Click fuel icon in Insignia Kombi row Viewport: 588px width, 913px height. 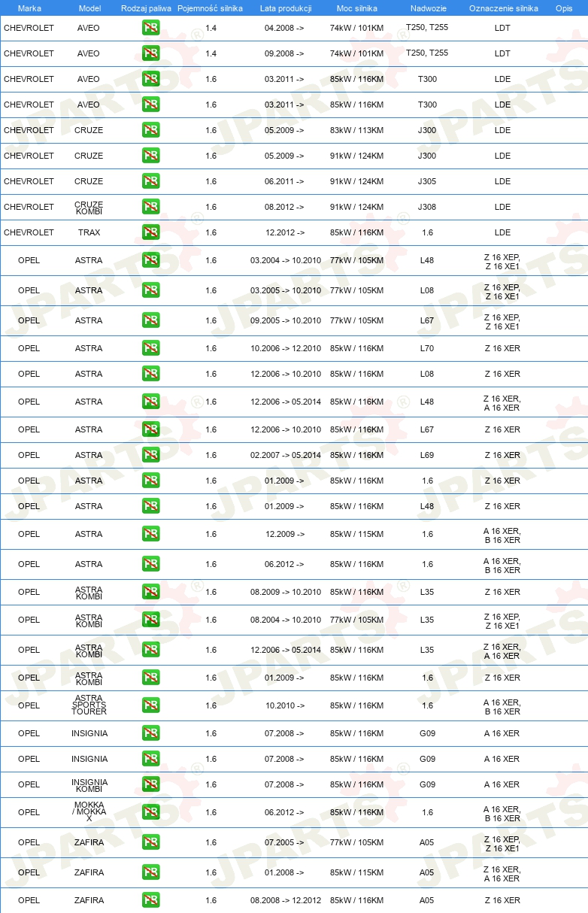[x=150, y=784]
